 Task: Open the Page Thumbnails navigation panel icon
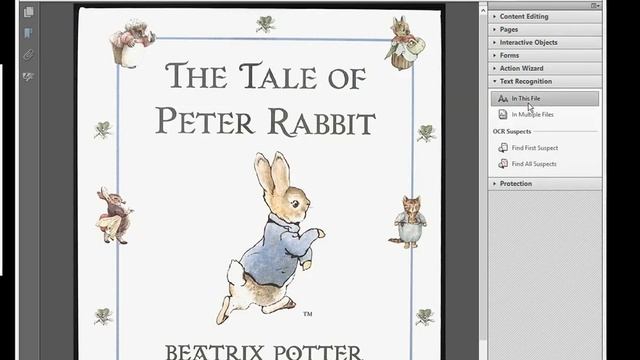[28, 12]
